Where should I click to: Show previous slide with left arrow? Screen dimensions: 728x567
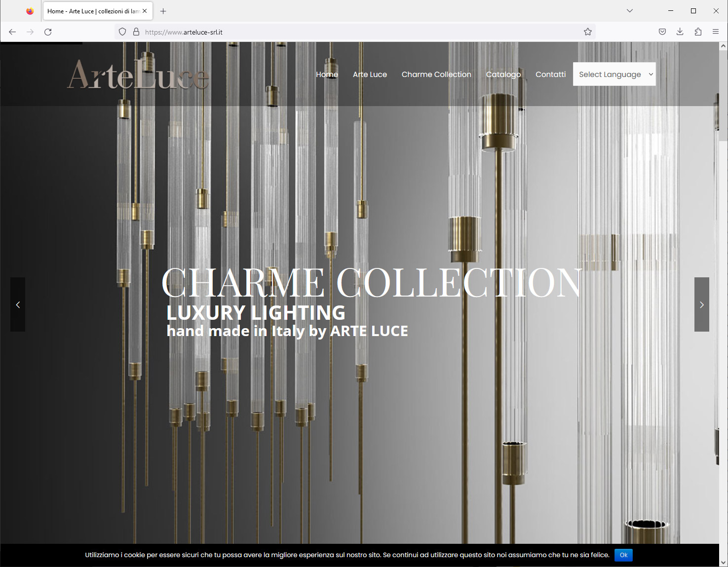tap(18, 304)
